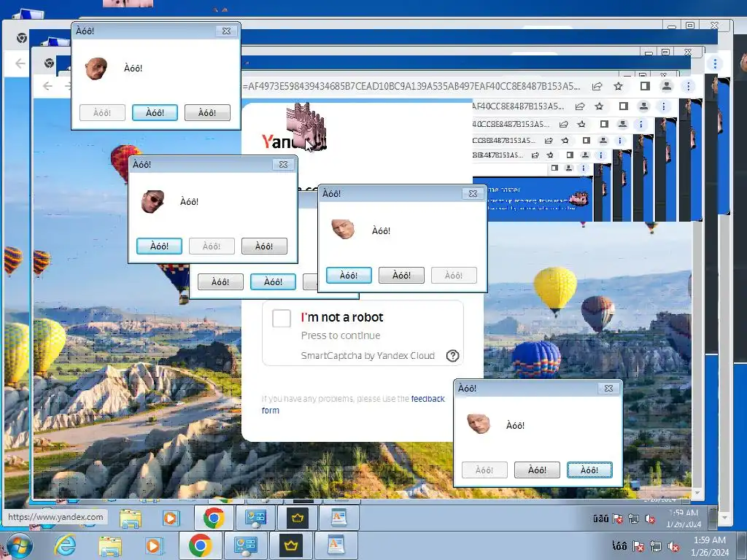Click crown app icon on the mirrored inner taskbar
The width and height of the screenshot is (747, 560).
(x=298, y=518)
